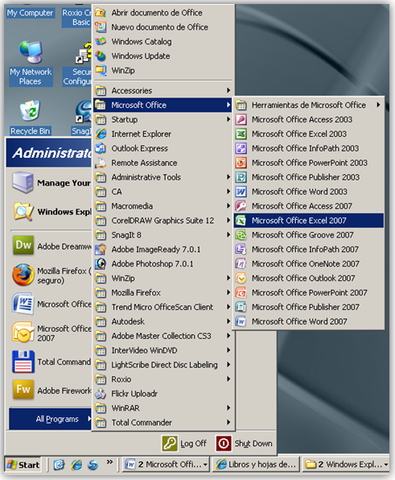This screenshot has height=480, width=395.
Task: Open the My Computer desktop shortcut
Action: [x=30, y=13]
